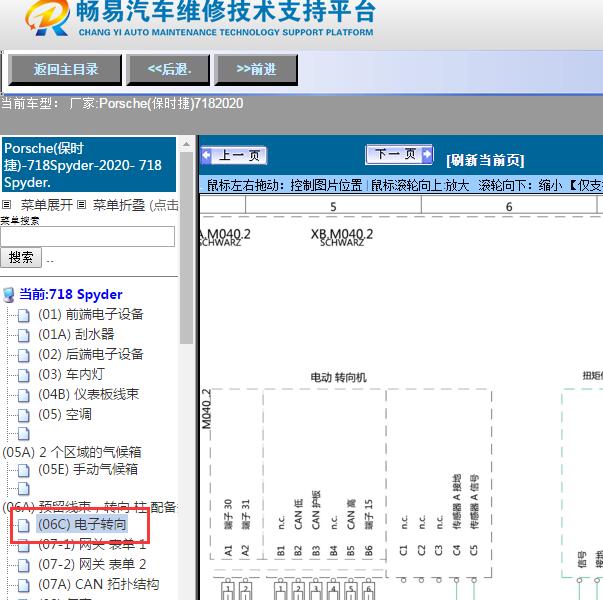The image size is (603, 600).
Task: Click the 刷新当前页 link
Action: [x=485, y=160]
